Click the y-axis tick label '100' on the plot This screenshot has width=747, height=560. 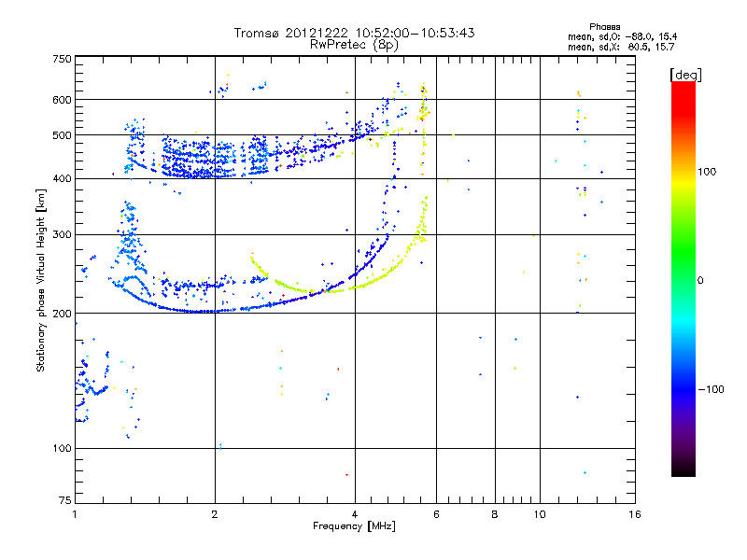[62, 449]
